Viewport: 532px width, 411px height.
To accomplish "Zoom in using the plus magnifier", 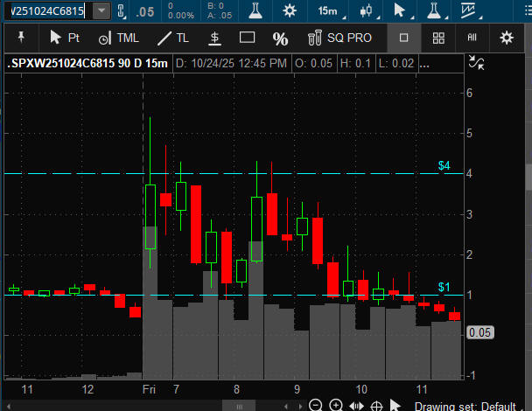I will 336,405.
